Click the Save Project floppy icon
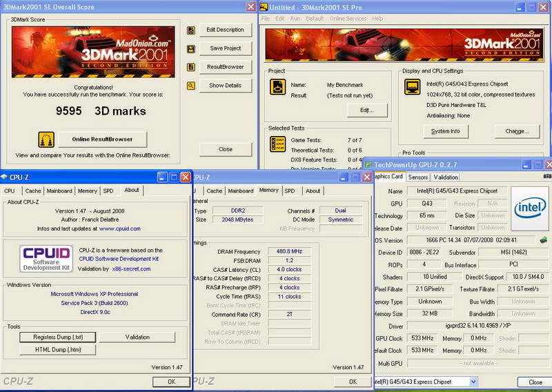 [191, 49]
